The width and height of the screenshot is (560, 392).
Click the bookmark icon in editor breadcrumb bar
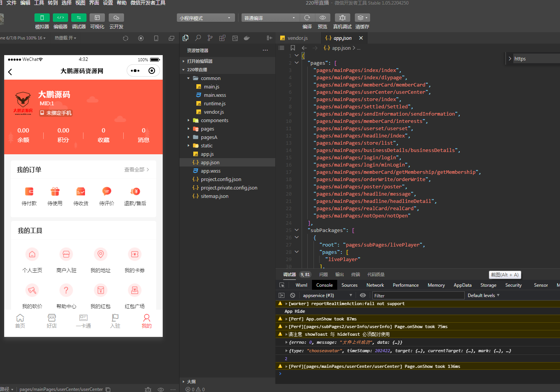click(293, 48)
